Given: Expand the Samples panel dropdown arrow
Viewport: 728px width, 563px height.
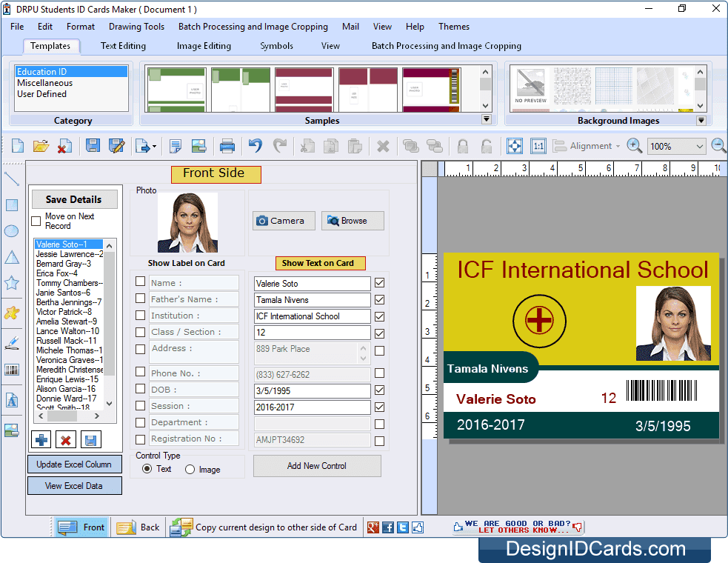Looking at the screenshot, I should click(486, 119).
